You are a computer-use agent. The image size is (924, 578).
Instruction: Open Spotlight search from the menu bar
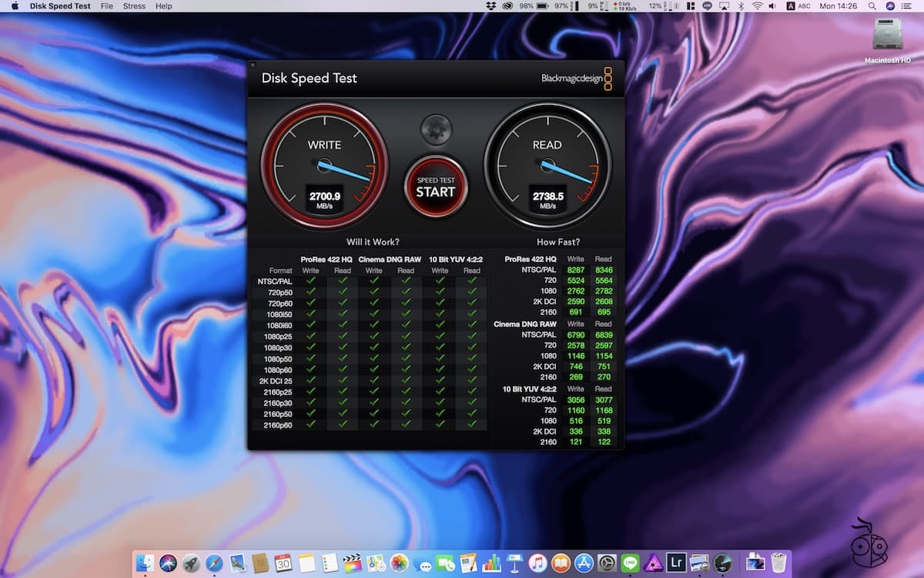[x=872, y=6]
